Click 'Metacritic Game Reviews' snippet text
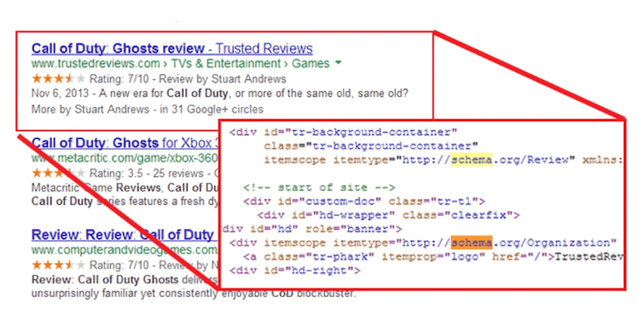The width and height of the screenshot is (644, 335). (97, 188)
